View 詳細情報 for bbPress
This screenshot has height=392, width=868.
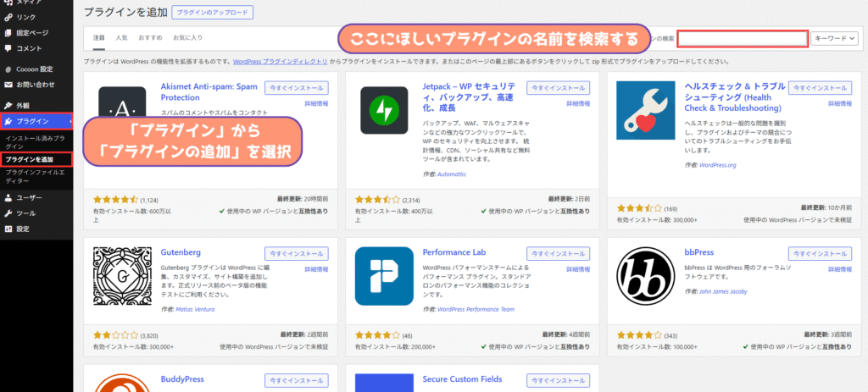click(840, 269)
